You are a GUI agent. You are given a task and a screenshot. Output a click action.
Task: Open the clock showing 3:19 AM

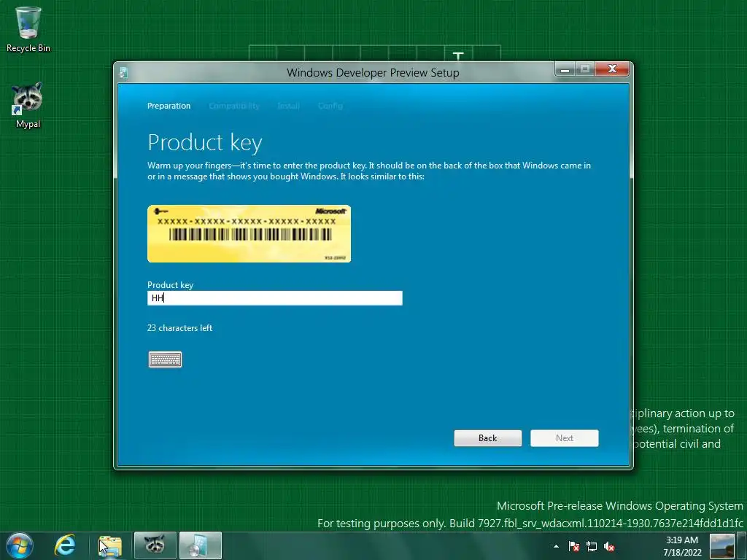click(682, 546)
